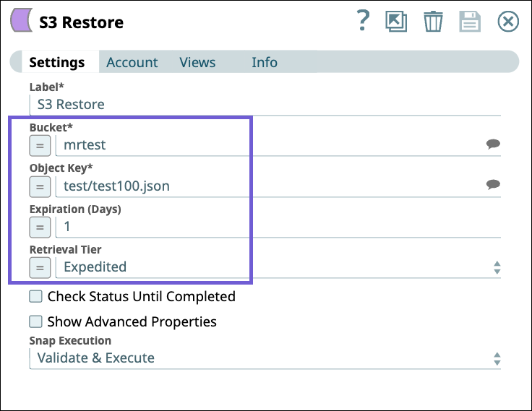532x411 pixels.
Task: Toggle expression button for Retrieval Tier
Action: [40, 267]
